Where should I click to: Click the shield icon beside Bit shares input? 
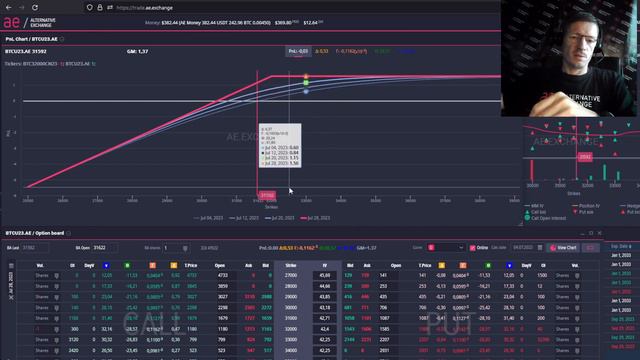185,248
